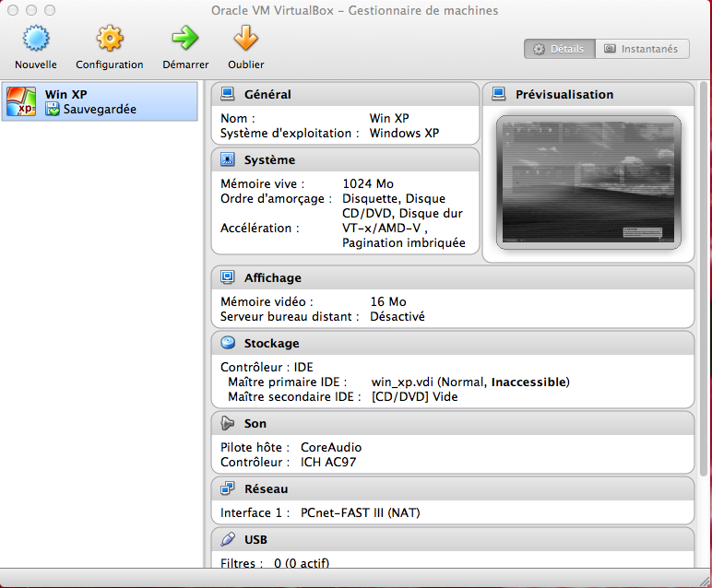Click the details pane vertical scrollbar
The width and height of the screenshot is (712, 588).
704,279
